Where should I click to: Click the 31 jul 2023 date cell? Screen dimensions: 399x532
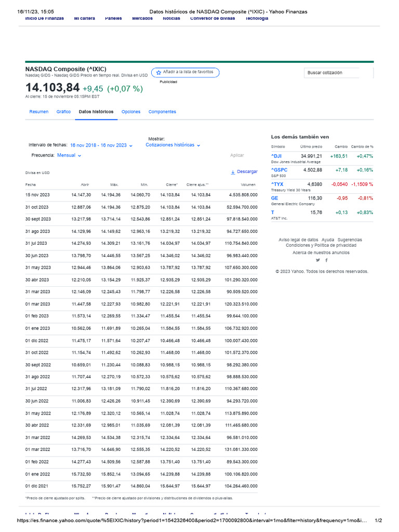pos(36,243)
